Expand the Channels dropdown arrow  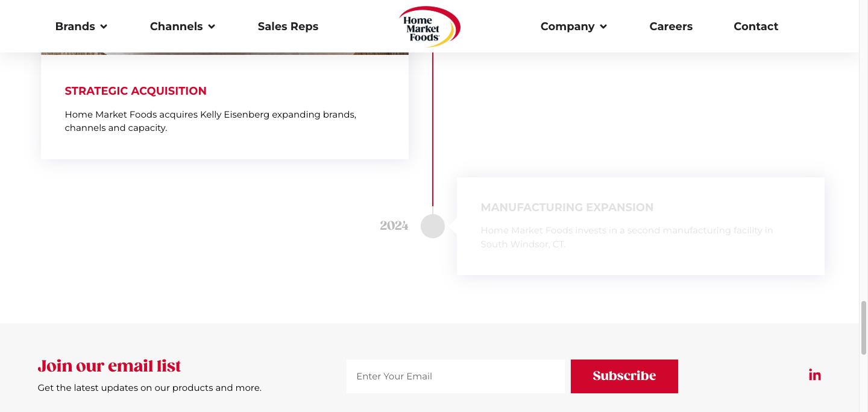point(212,27)
